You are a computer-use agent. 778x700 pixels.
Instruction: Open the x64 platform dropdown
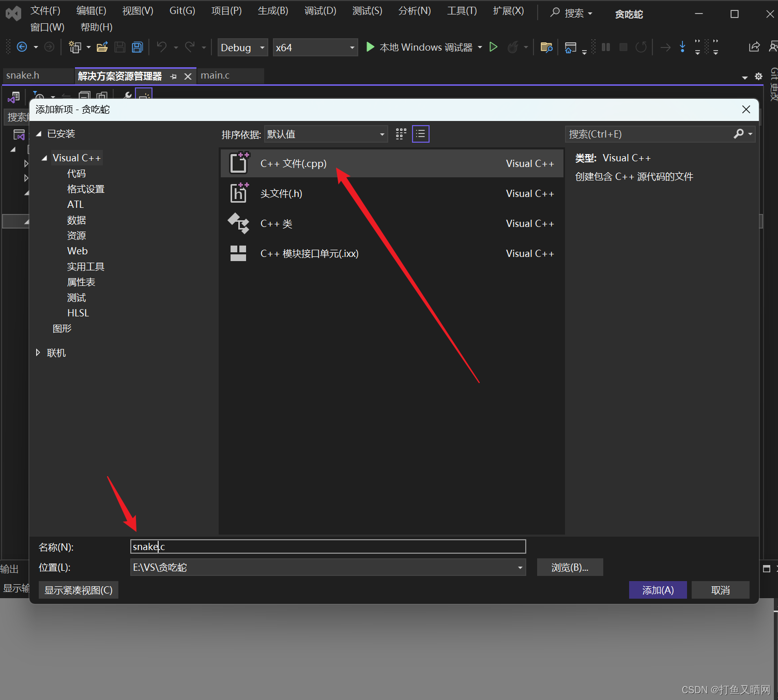315,48
